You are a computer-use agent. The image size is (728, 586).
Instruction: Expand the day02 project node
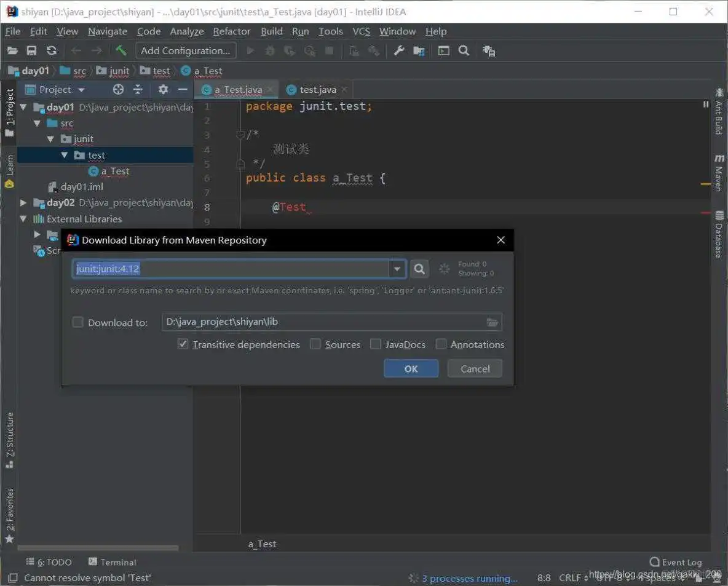pyautogui.click(x=22, y=202)
